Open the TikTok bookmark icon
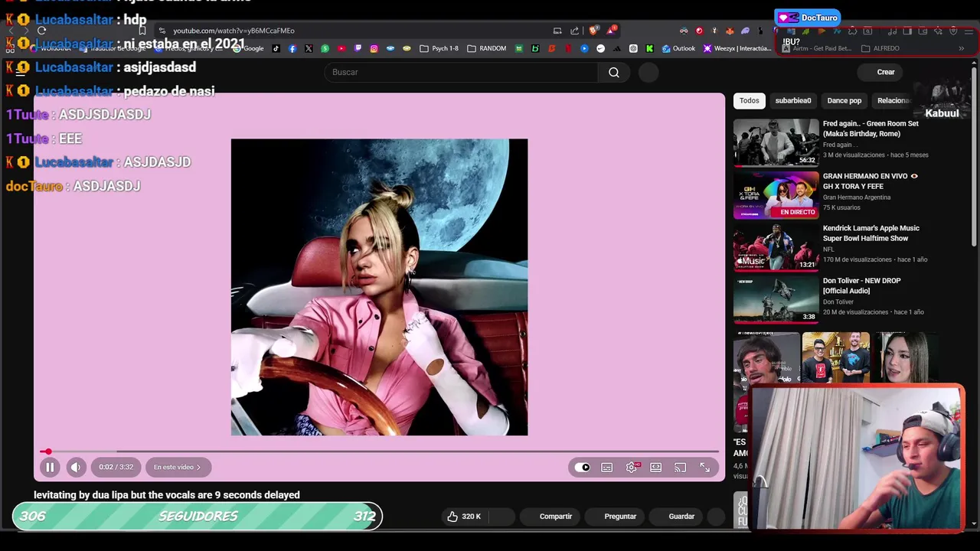Image resolution: width=980 pixels, height=551 pixels. point(276,48)
